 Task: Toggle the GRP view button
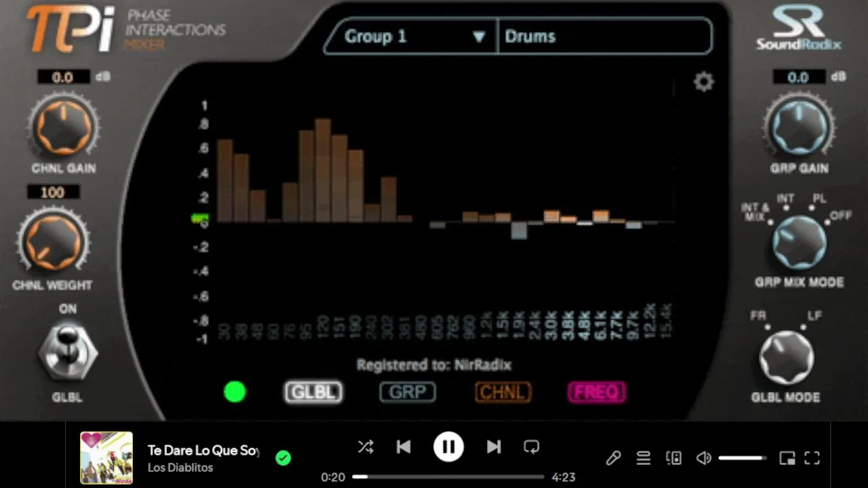point(408,392)
